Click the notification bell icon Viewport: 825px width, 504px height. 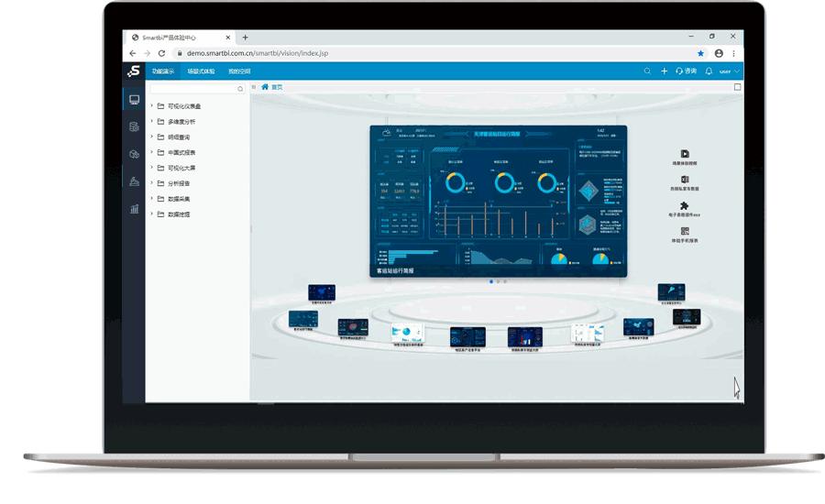click(x=709, y=71)
